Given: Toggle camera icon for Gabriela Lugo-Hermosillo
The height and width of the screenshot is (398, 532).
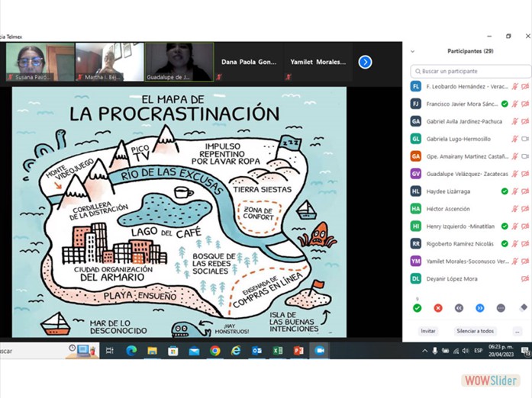Looking at the screenshot, I should coord(525,139).
